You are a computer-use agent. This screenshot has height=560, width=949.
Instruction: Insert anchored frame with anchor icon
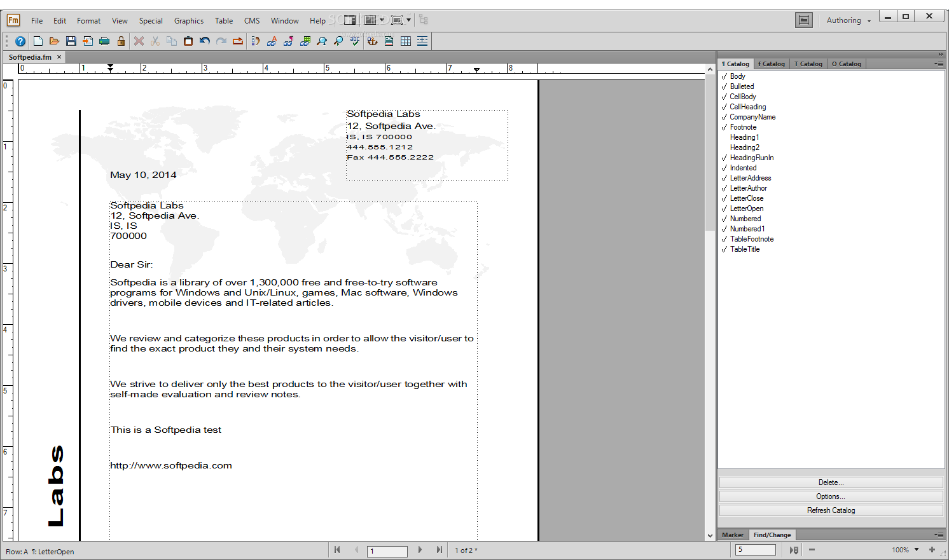[373, 41]
